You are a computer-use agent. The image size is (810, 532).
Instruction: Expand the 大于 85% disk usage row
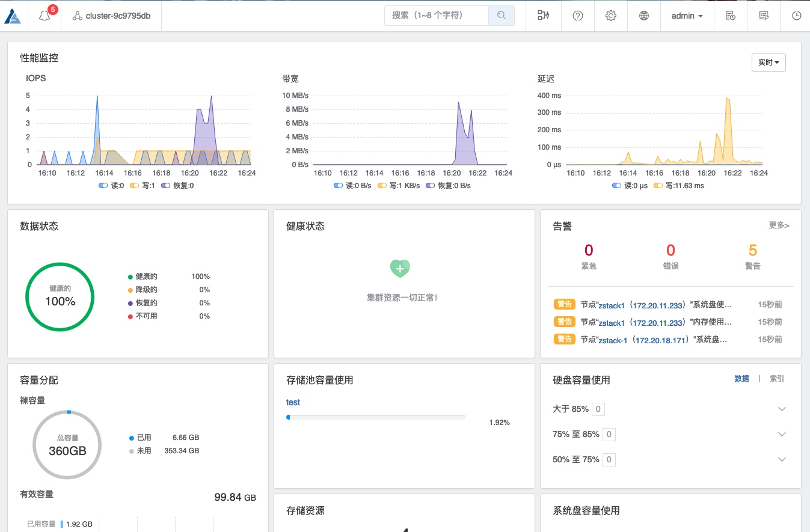(782, 409)
